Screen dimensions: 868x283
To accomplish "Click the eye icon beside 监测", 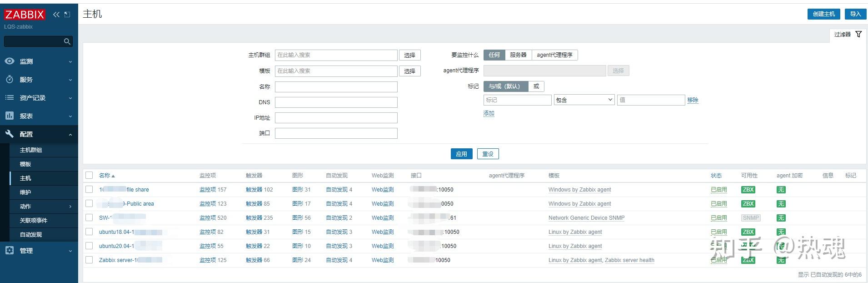I will click(10, 61).
